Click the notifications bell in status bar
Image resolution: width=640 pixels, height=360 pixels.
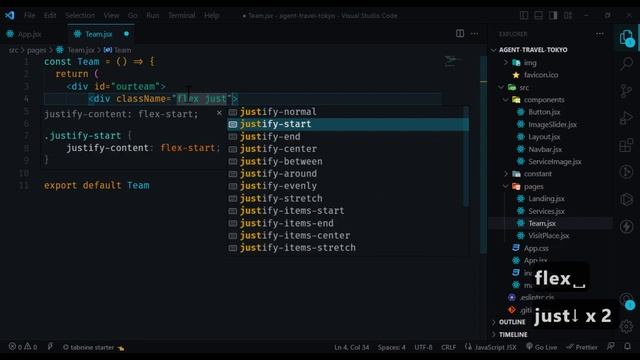627,347
